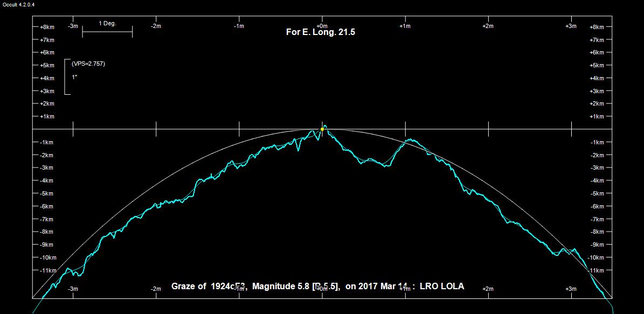Click the '+2m' label on bottom axis
This screenshot has width=644, height=314.
(x=488, y=289)
